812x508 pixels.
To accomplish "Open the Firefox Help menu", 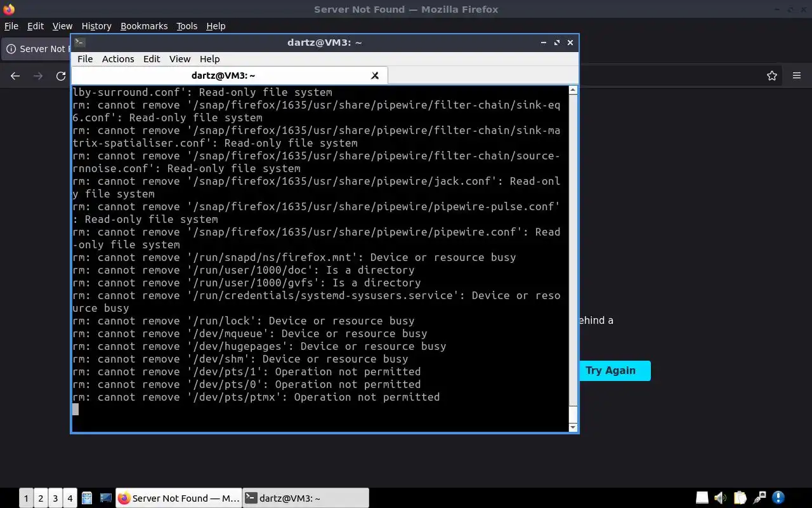I will point(216,26).
